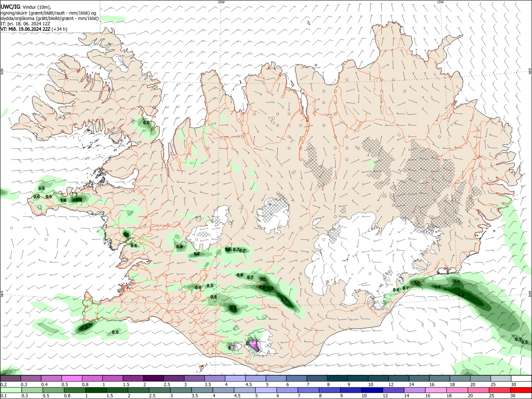
Task: Click the 15W longitude label
Action: [x=440, y=2]
